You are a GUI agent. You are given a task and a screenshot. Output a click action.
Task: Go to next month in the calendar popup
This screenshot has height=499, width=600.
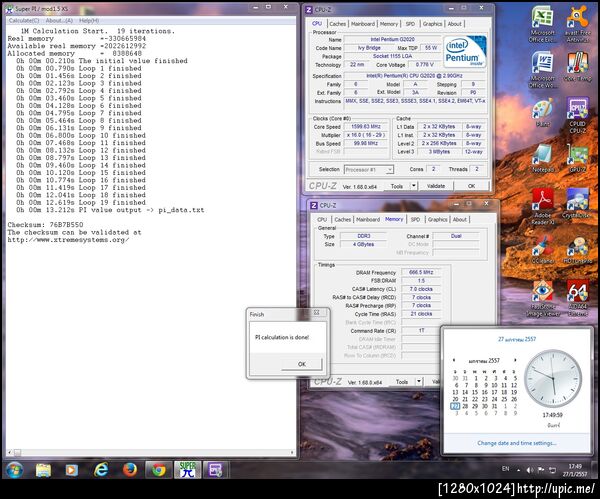pos(515,360)
